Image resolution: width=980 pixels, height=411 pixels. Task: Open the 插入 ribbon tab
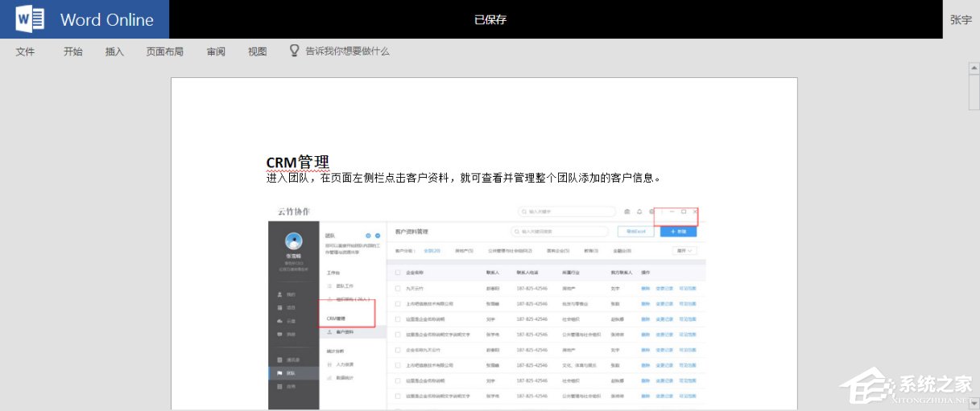(x=114, y=51)
